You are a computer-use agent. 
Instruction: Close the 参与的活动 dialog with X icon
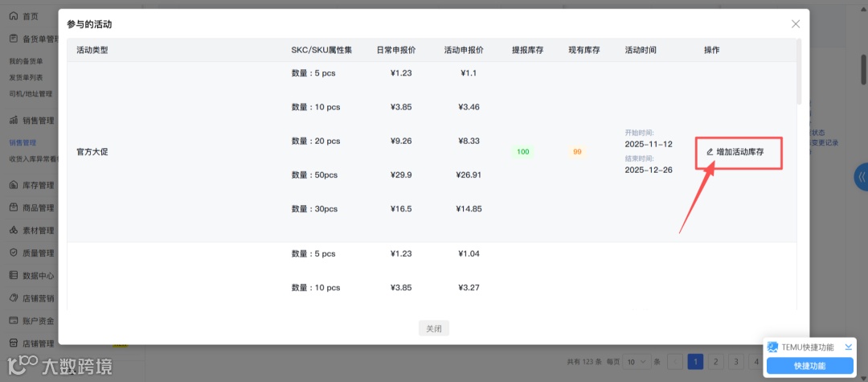[796, 24]
